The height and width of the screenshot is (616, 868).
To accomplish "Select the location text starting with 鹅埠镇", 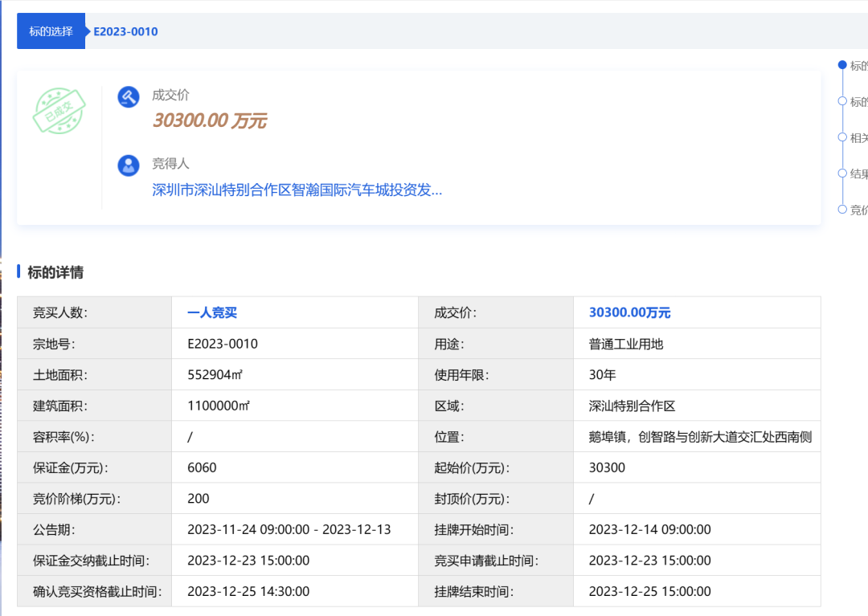I will tap(699, 437).
